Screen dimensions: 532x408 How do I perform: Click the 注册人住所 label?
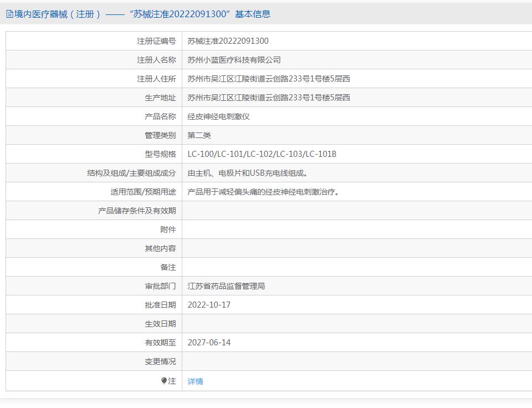click(156, 79)
